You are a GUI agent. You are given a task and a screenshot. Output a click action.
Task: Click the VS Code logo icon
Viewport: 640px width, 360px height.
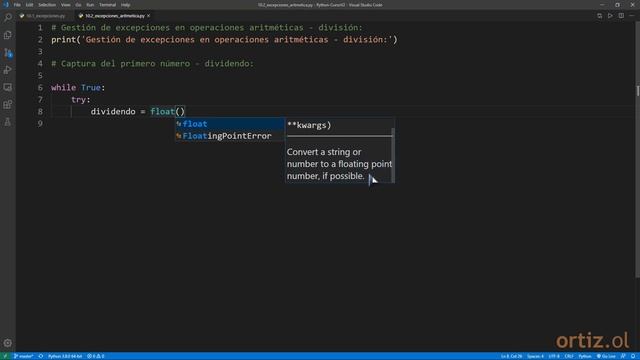pyautogui.click(x=5, y=4)
